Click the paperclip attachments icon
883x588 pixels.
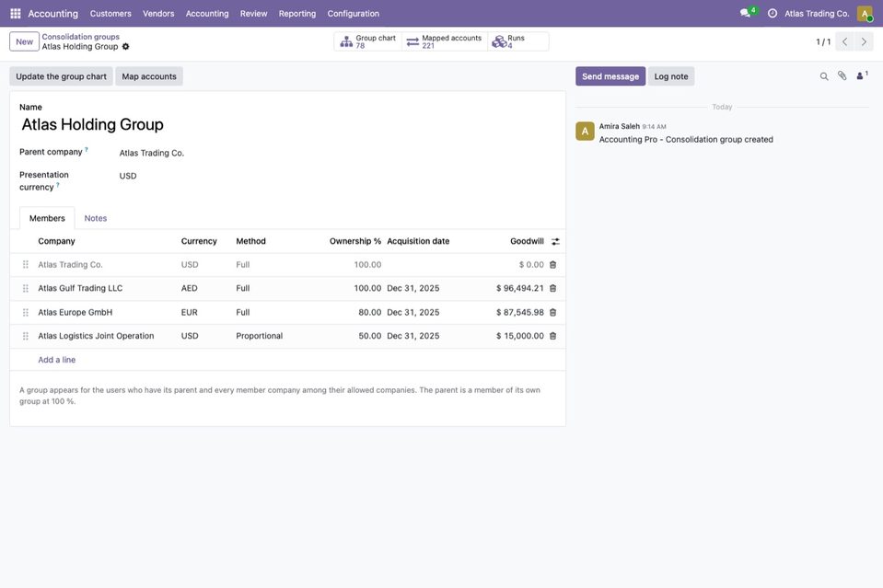point(842,76)
